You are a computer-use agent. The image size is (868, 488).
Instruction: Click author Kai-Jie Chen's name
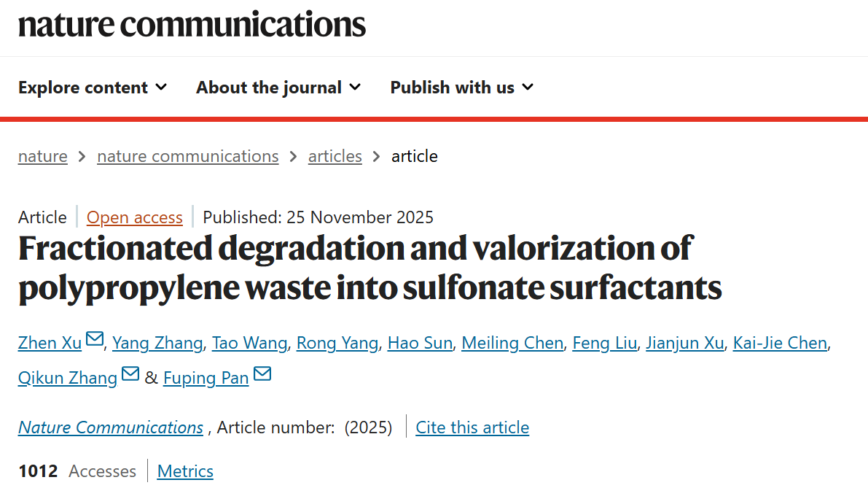pos(780,343)
